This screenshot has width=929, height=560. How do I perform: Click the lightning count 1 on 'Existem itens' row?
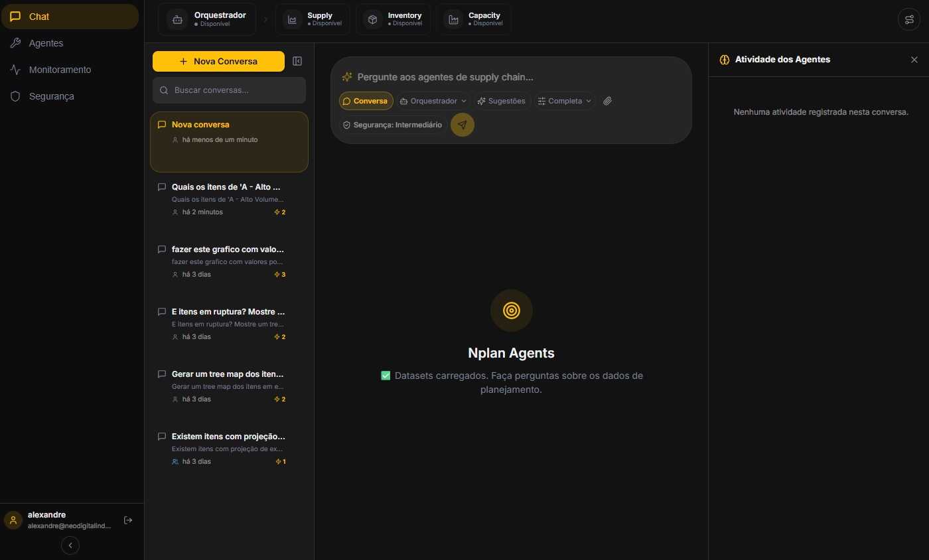pyautogui.click(x=281, y=462)
